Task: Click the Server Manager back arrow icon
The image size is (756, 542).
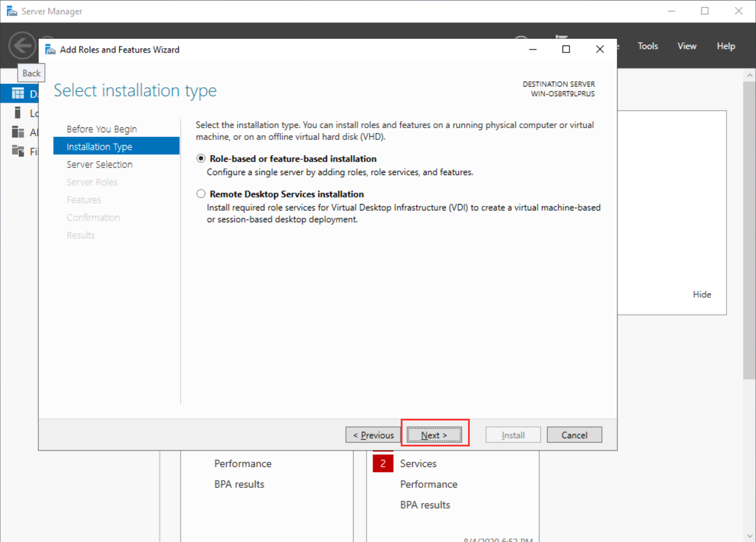Action: click(x=22, y=46)
